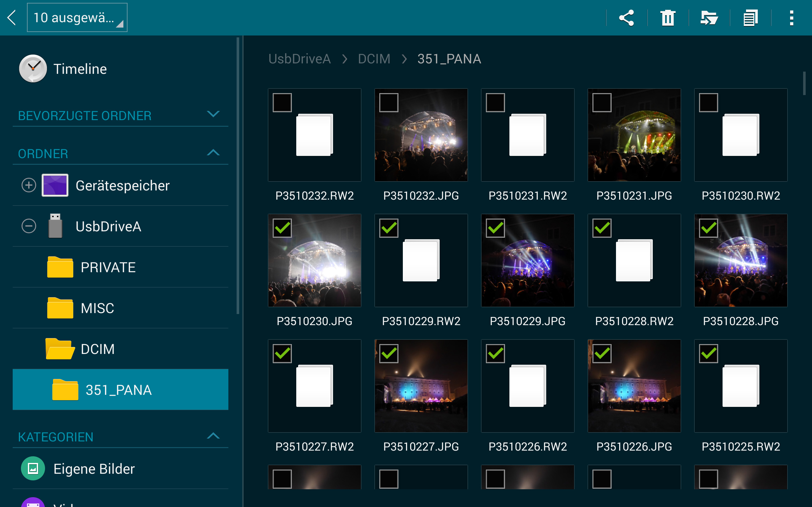This screenshot has height=507, width=812.
Task: Collapse the Kategorien section
Action: [213, 436]
